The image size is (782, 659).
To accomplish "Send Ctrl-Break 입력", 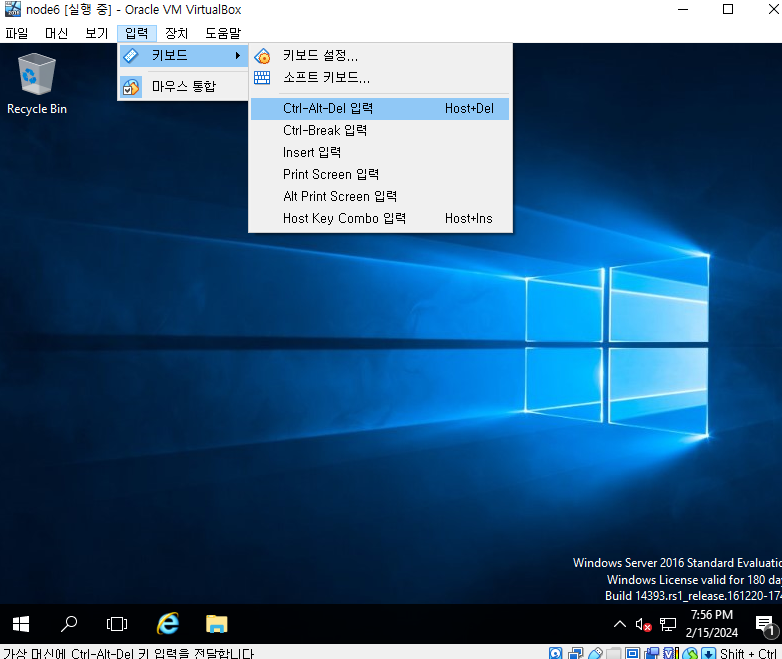I will coord(380,131).
